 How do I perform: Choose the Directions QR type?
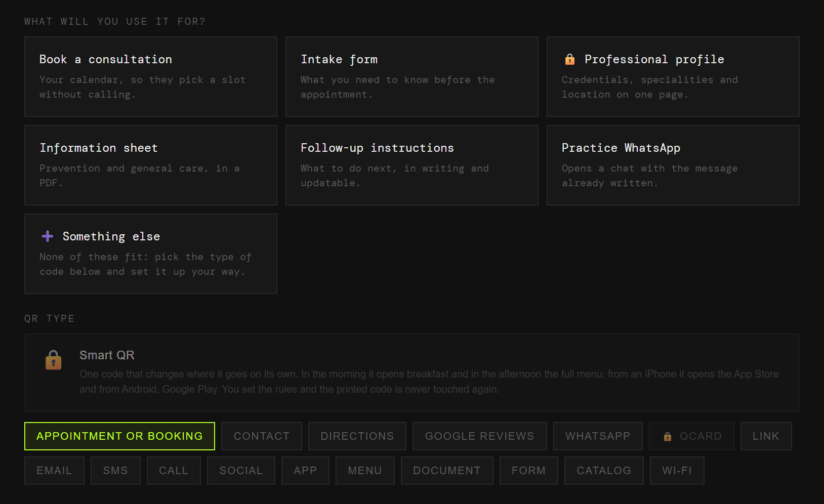[x=357, y=436]
